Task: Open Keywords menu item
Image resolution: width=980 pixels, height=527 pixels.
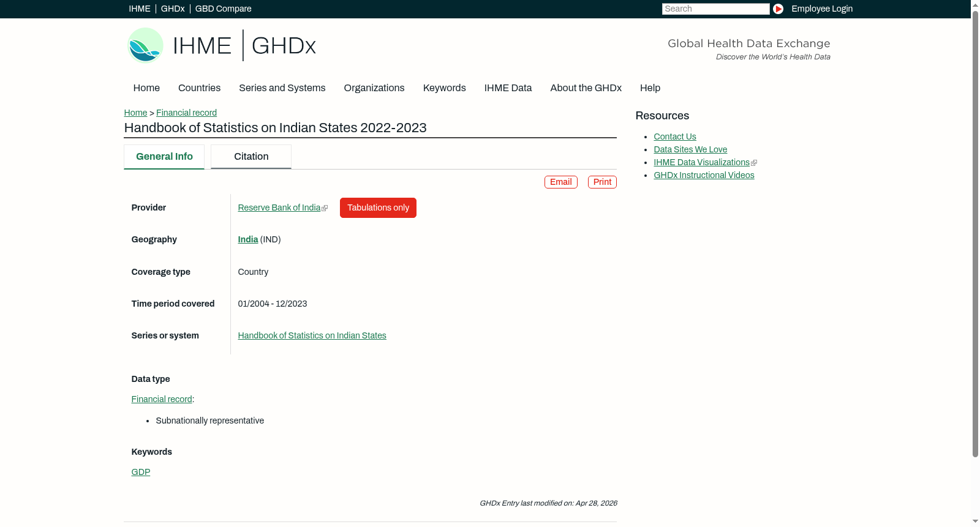Action: click(x=445, y=88)
